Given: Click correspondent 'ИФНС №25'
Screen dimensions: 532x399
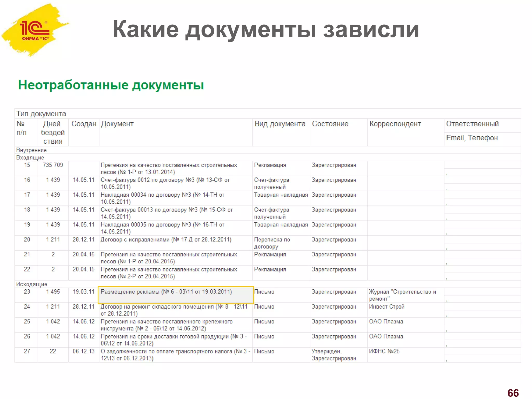Looking at the screenshot, I should [x=384, y=351].
